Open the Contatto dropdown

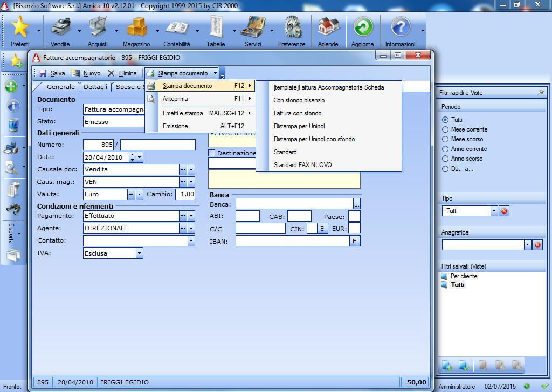[x=191, y=241]
